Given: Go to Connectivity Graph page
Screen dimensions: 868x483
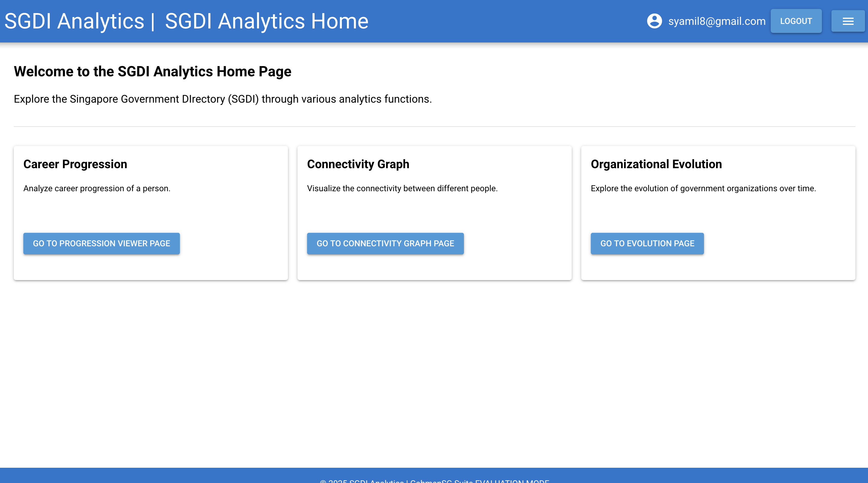Looking at the screenshot, I should coord(385,244).
